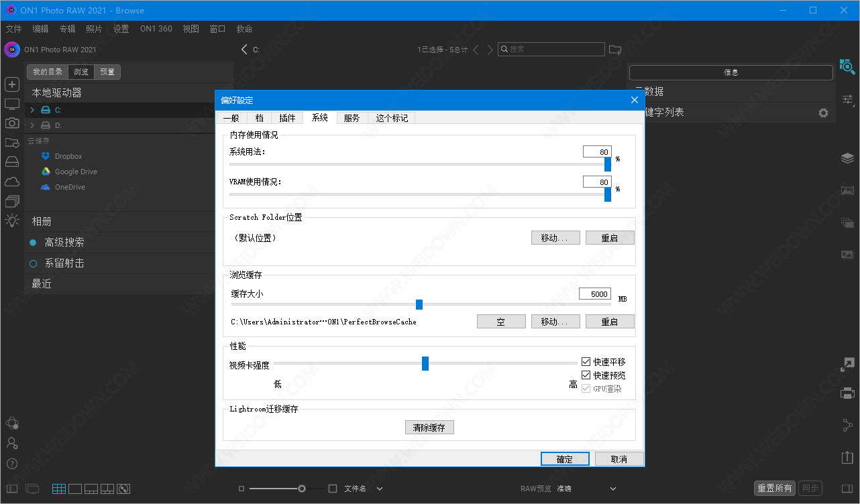Select the 高级搜索 filter circle

pyautogui.click(x=34, y=243)
